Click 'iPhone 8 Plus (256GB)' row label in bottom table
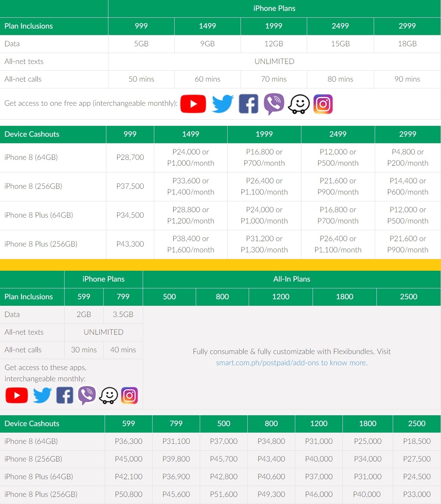The image size is (441, 504). point(41,494)
